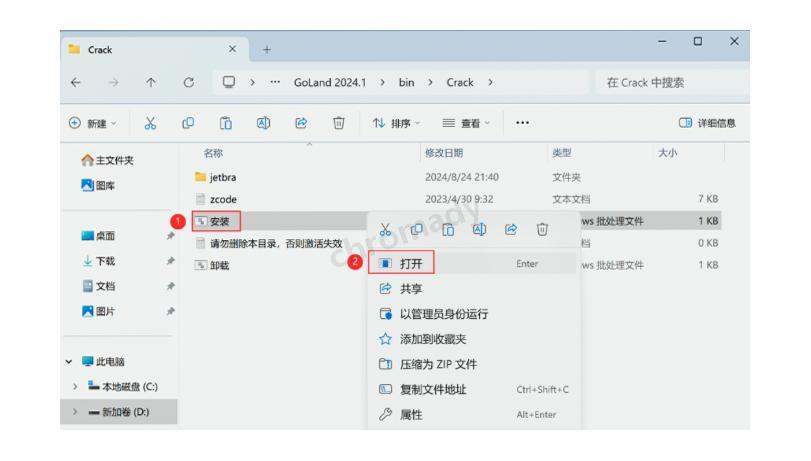Expand the chevron after Crack breadcrumb
The width and height of the screenshot is (811, 461).
tap(490, 82)
